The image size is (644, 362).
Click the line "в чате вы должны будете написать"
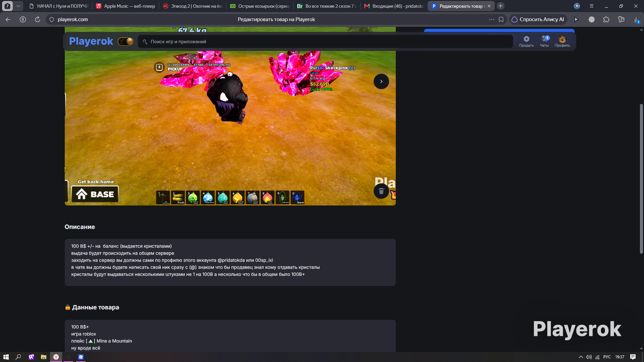(x=196, y=267)
